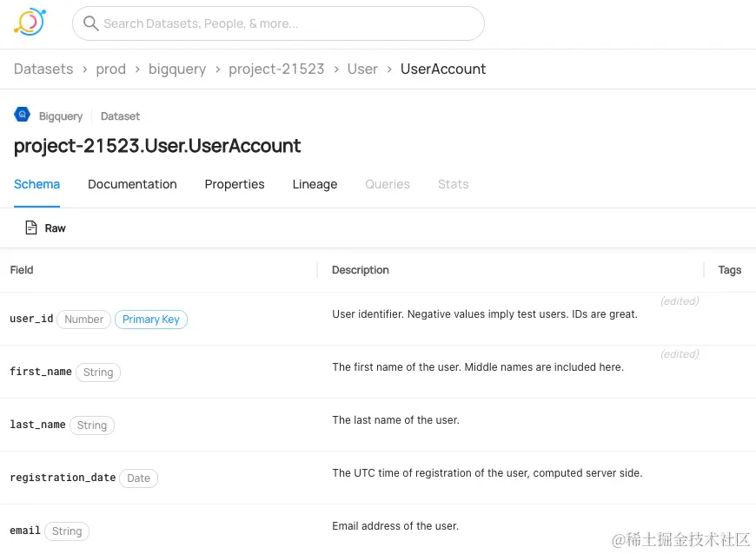Click email String type badge

(x=67, y=531)
